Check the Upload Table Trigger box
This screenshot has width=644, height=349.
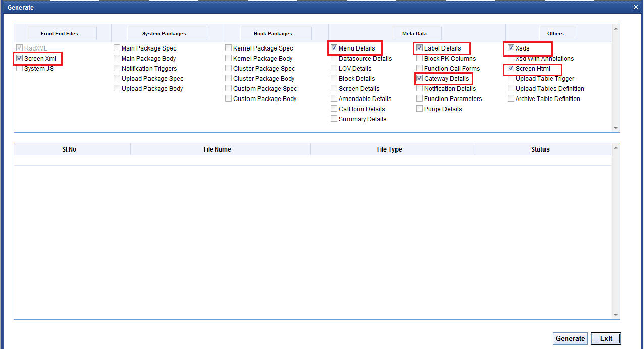[511, 79]
